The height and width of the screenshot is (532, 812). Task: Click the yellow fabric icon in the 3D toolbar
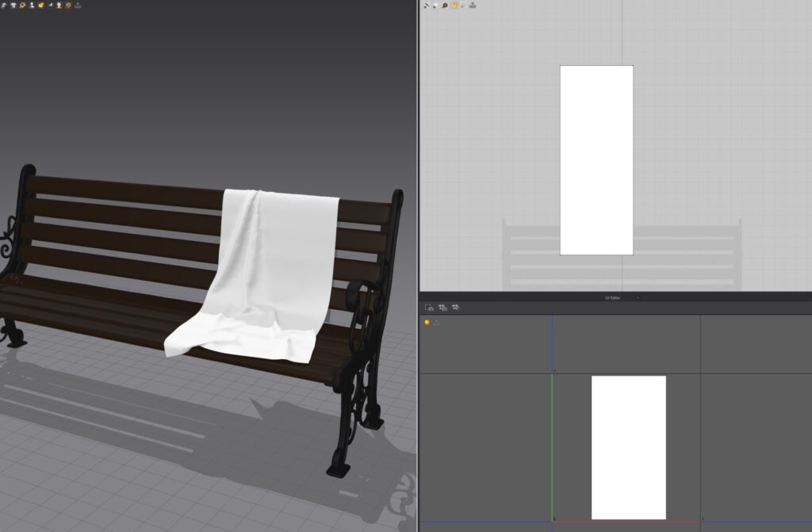(41, 6)
